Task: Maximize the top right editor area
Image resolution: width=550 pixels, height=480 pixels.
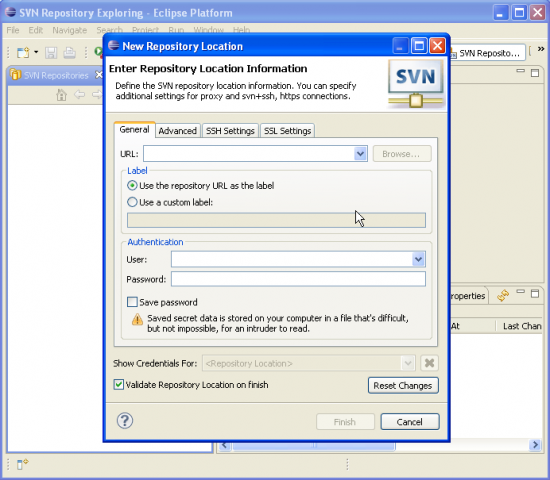Action: click(535, 73)
